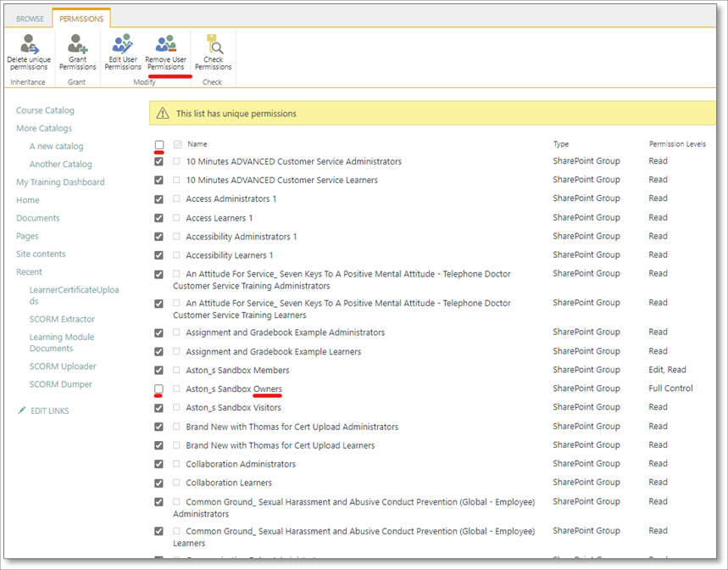
Task: Open the Aston_s Sandbox Visitors group
Action: click(x=234, y=407)
